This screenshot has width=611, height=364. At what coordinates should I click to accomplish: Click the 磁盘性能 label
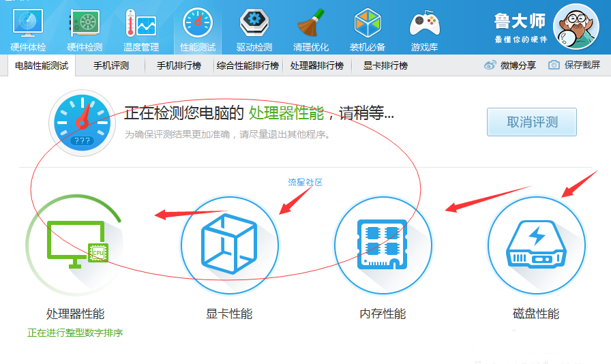(x=536, y=314)
